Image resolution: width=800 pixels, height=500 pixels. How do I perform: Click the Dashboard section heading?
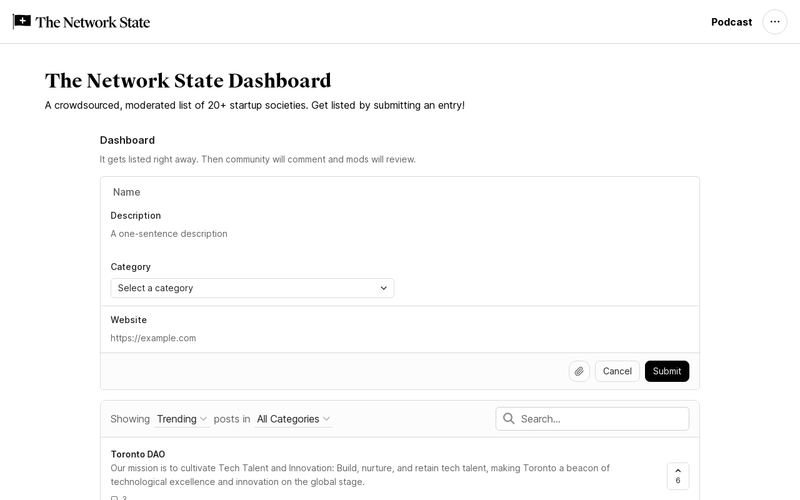coord(127,140)
